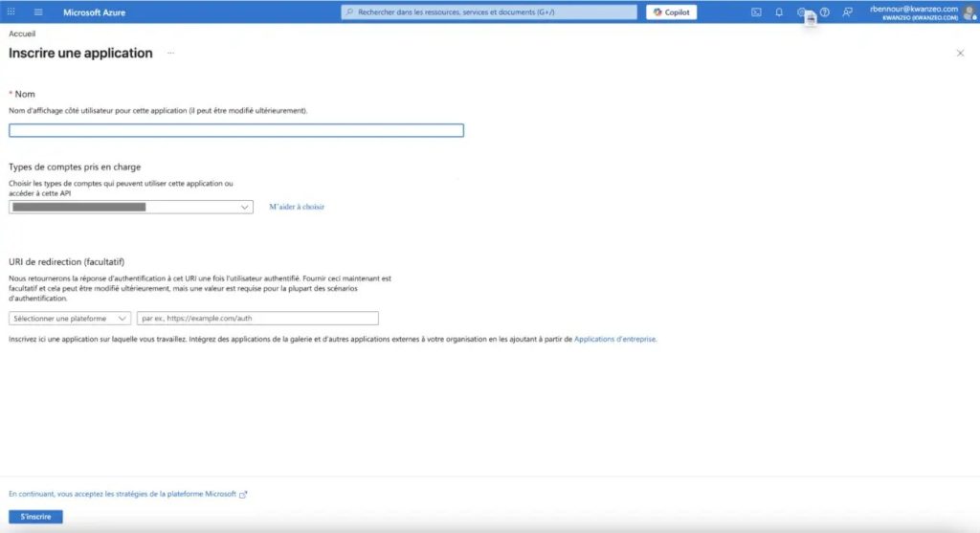Open the Microsoft platform policies link

pos(127,494)
